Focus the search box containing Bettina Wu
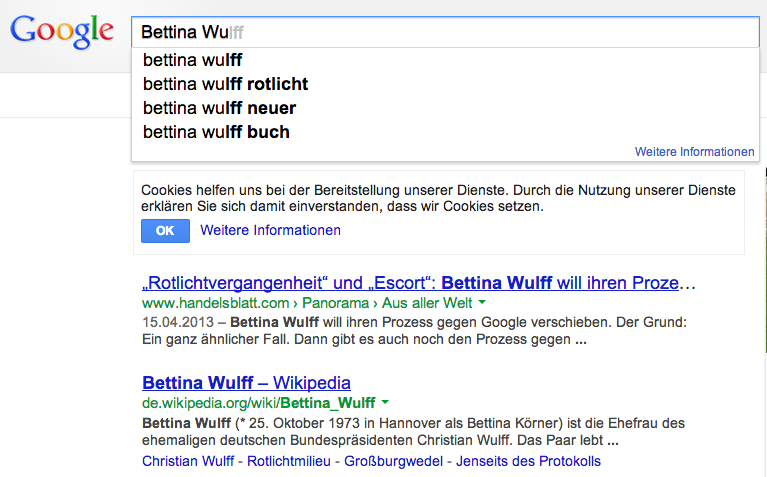The height and width of the screenshot is (477, 767). point(445,32)
